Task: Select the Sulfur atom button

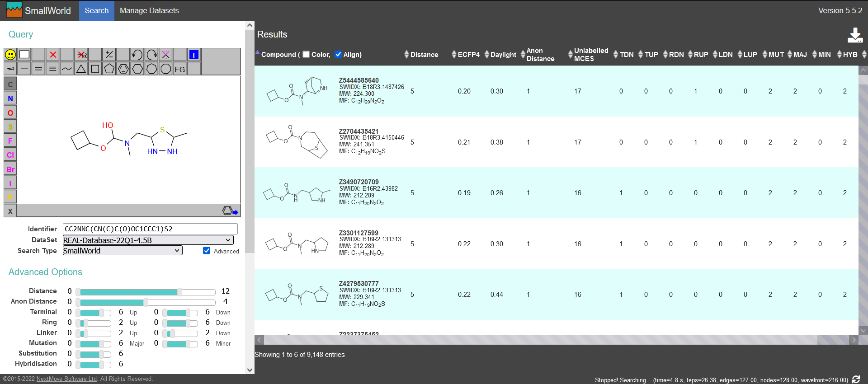Action: (x=10, y=127)
